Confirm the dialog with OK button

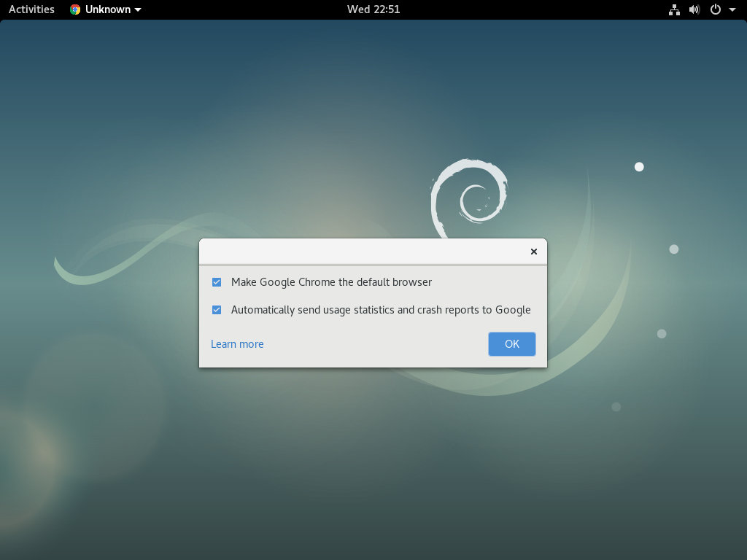pyautogui.click(x=511, y=344)
